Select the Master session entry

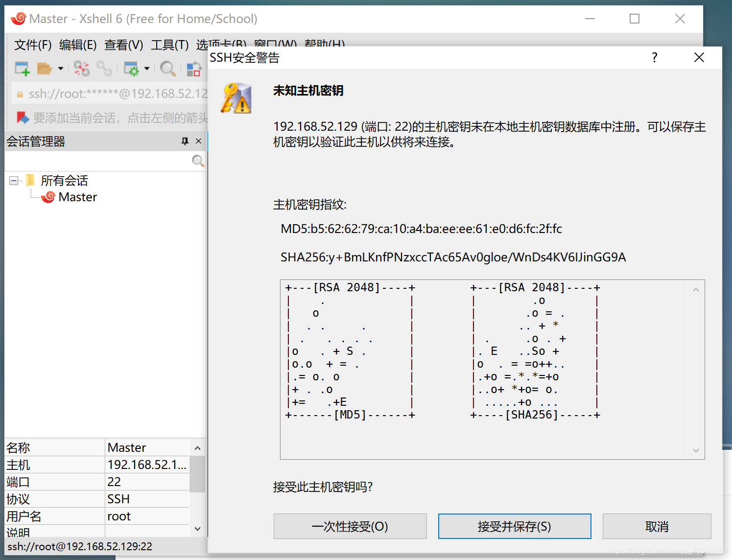(x=78, y=197)
